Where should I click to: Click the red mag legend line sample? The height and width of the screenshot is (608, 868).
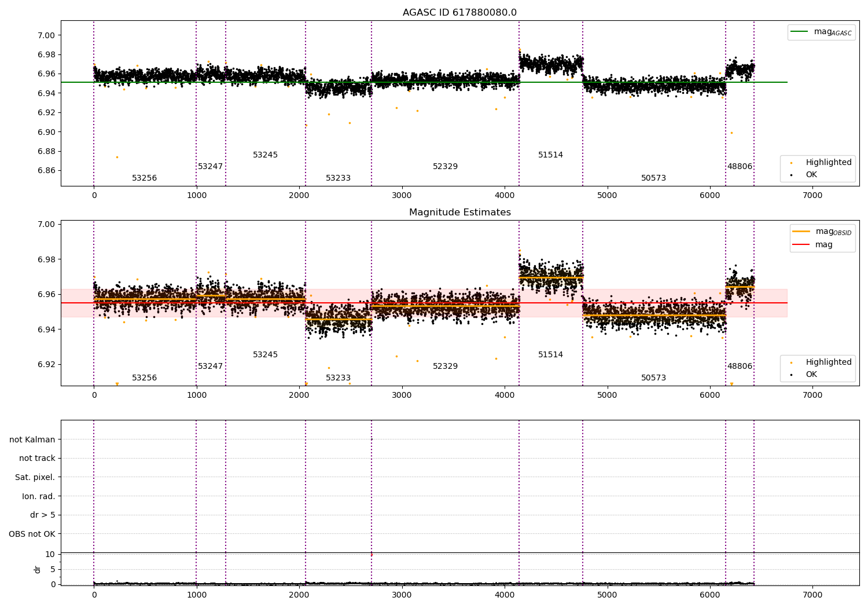[x=801, y=245]
